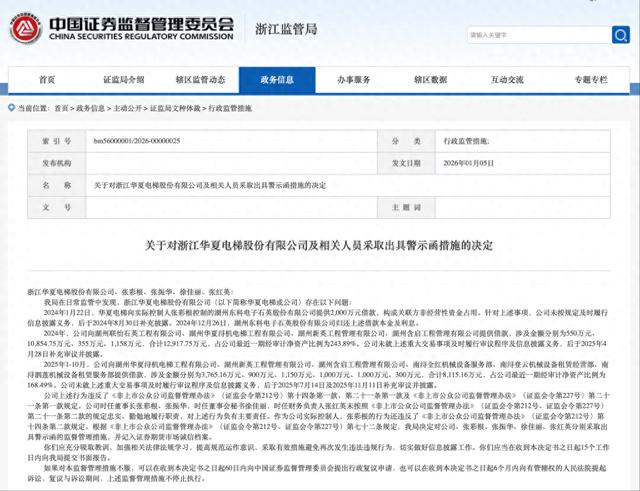
Task: Go to the 辖区数据 tab
Action: tap(433, 79)
